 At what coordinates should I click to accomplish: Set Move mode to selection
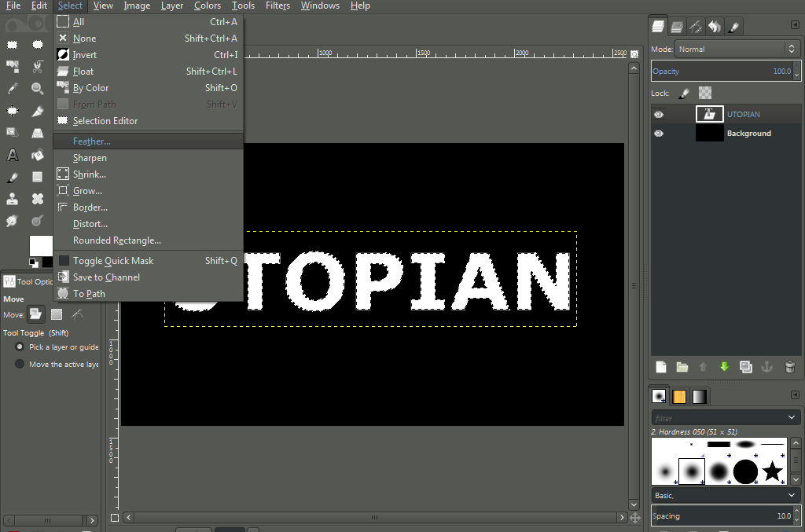coord(57,314)
